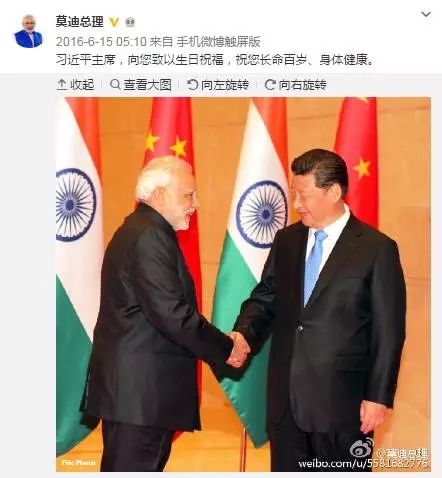The width and height of the screenshot is (442, 478).
Task: Open the 2016-6-15 05:10 timestamp link
Action: (x=101, y=42)
